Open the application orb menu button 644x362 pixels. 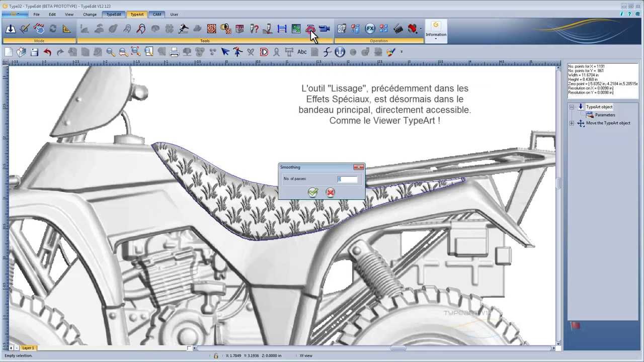pyautogui.click(x=15, y=14)
